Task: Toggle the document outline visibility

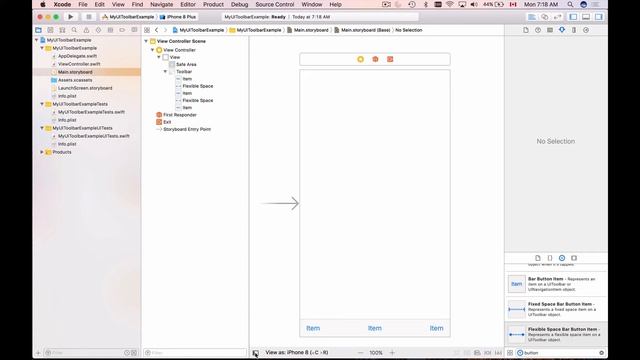Action: tap(255, 353)
